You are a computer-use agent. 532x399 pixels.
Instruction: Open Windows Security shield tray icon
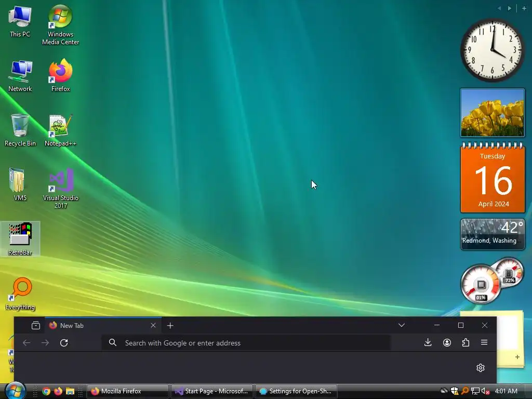coord(454,391)
